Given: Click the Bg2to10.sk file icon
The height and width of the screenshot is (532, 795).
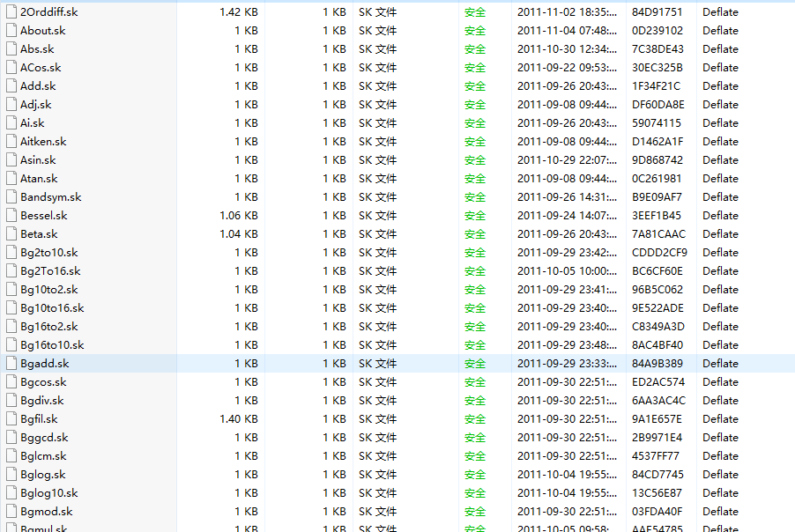Looking at the screenshot, I should click(11, 252).
